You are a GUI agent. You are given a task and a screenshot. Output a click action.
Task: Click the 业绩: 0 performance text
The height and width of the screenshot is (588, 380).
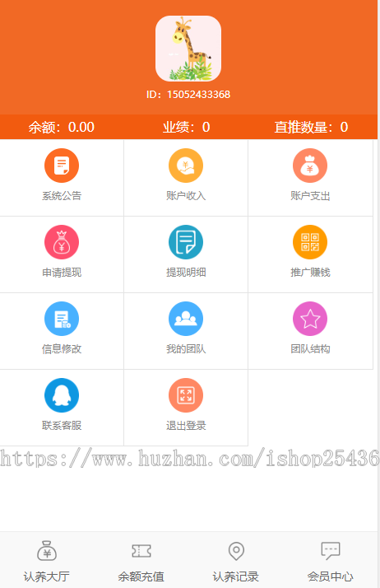coord(186,127)
